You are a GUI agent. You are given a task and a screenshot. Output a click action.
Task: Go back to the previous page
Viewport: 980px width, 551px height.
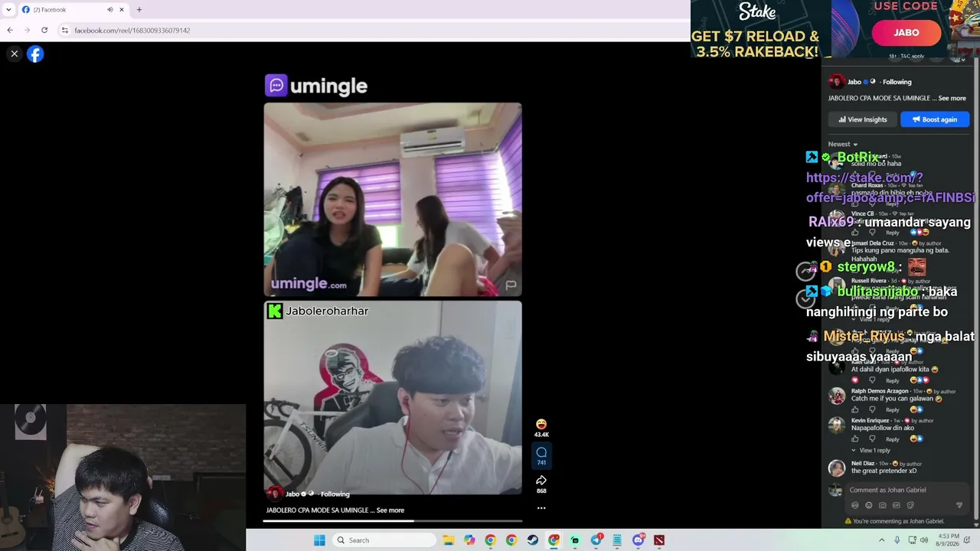pyautogui.click(x=10, y=31)
